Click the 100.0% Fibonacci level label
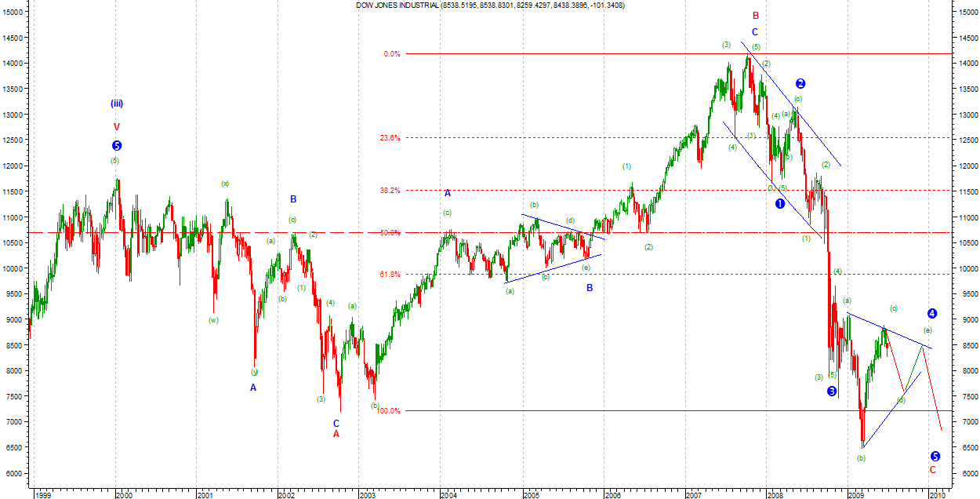The width and height of the screenshot is (980, 499). click(389, 410)
